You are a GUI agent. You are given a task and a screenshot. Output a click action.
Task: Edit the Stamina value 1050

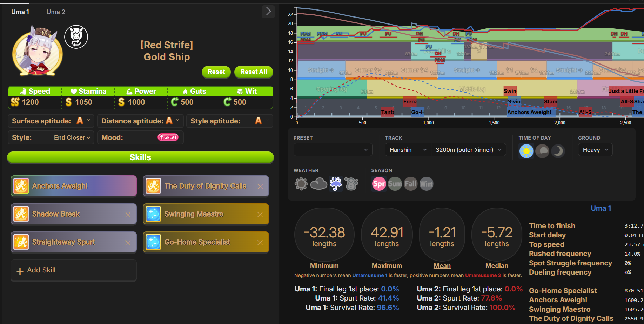[x=83, y=102]
